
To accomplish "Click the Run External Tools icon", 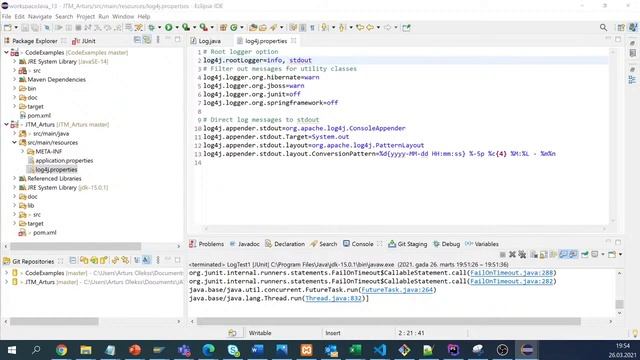I will click(x=203, y=27).
